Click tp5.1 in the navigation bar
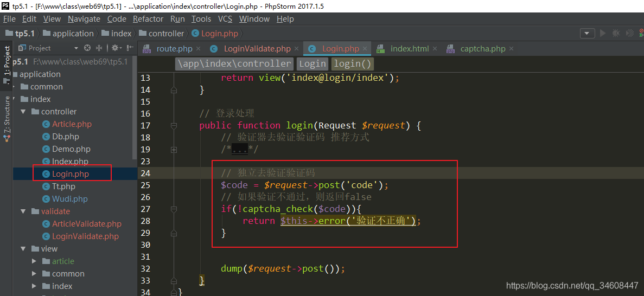The width and height of the screenshot is (644, 296). [21, 34]
